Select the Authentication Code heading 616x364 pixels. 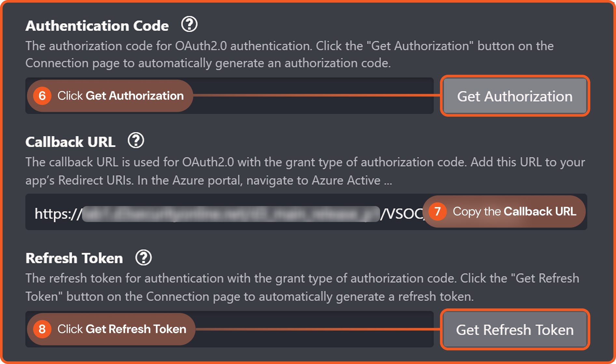point(97,26)
